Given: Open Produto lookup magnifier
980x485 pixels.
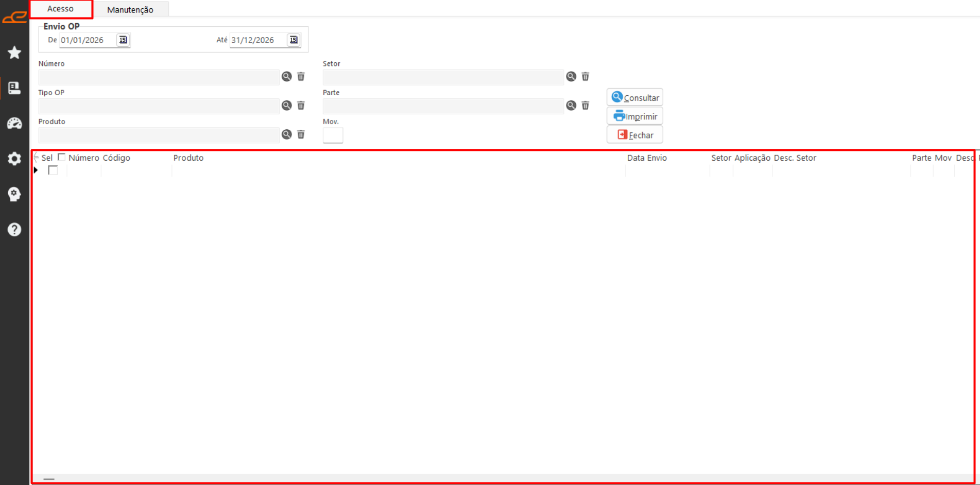Looking at the screenshot, I should coord(287,134).
